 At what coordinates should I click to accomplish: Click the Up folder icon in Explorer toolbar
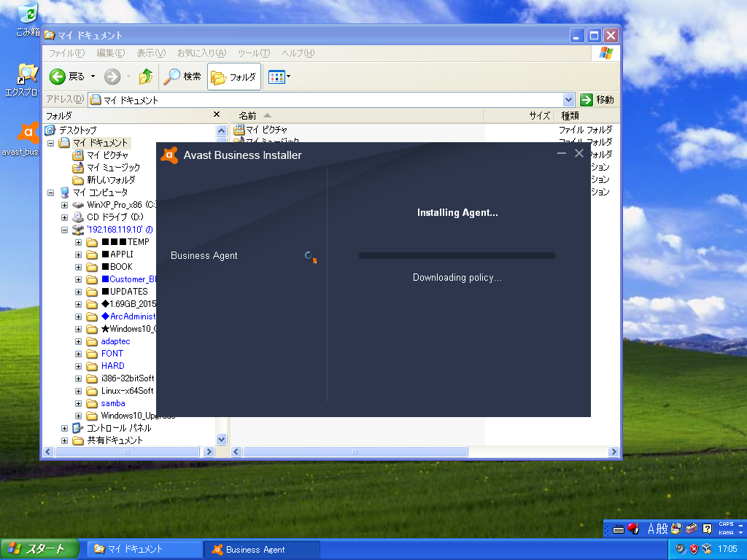point(146,76)
